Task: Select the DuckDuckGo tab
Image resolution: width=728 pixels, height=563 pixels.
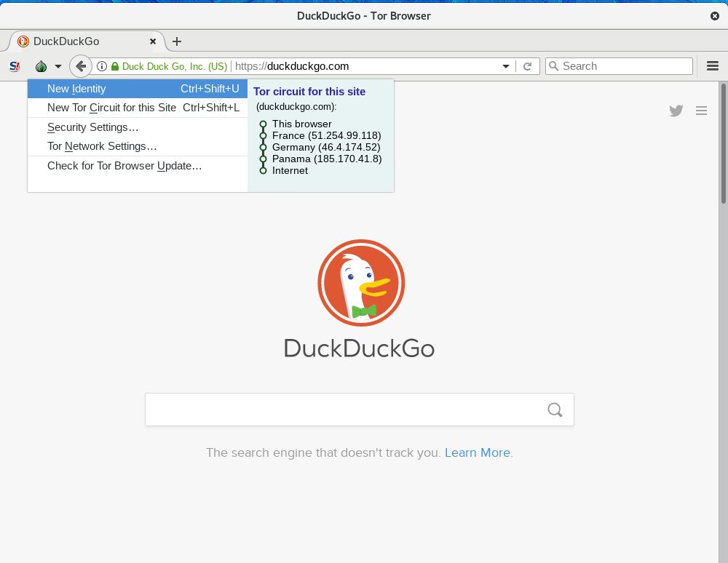Action: coord(87,41)
